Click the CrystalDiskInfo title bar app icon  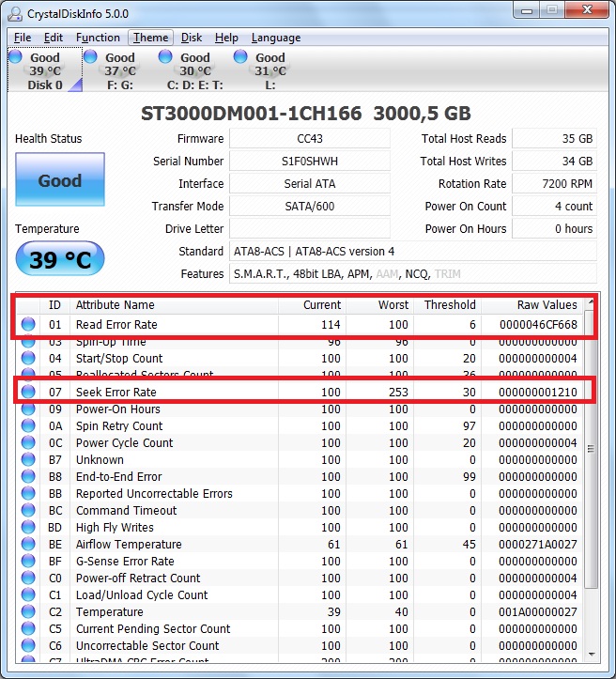point(15,14)
